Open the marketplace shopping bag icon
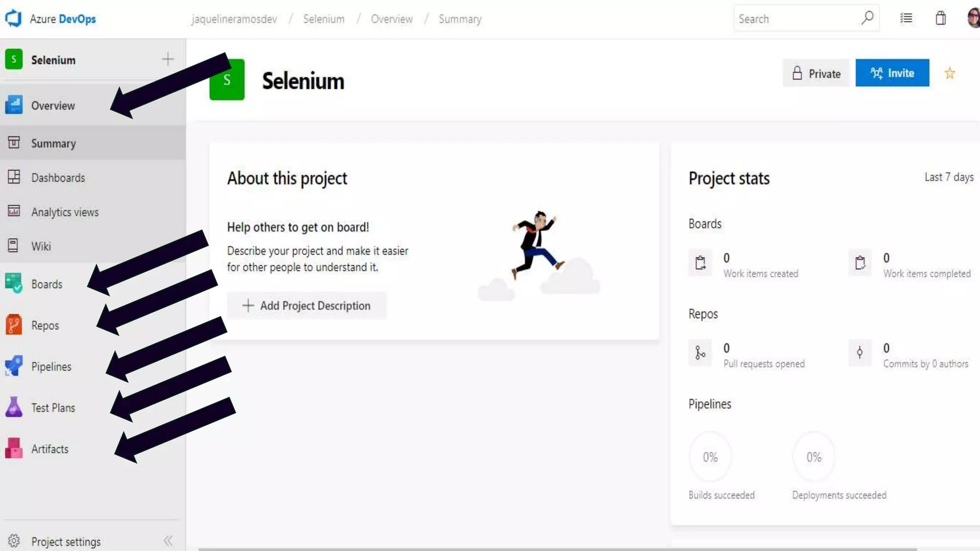This screenshot has width=980, height=551. point(940,18)
